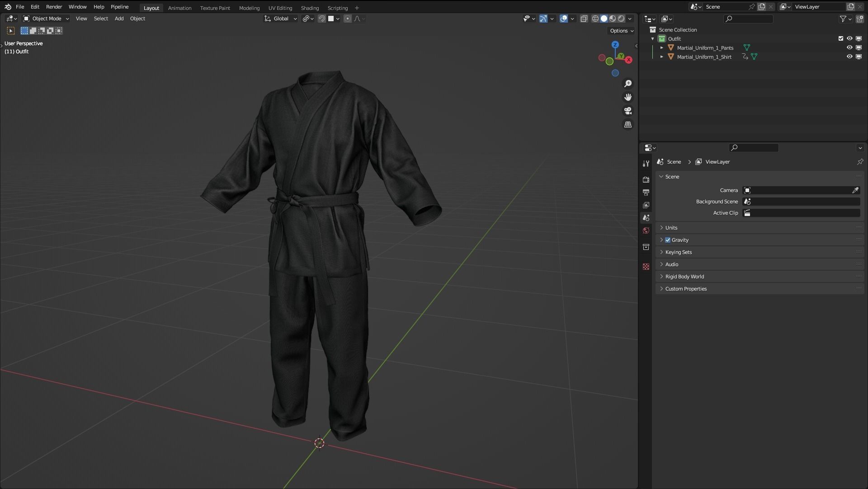Switch to the Shading workspace tab
This screenshot has width=868, height=489.
310,8
